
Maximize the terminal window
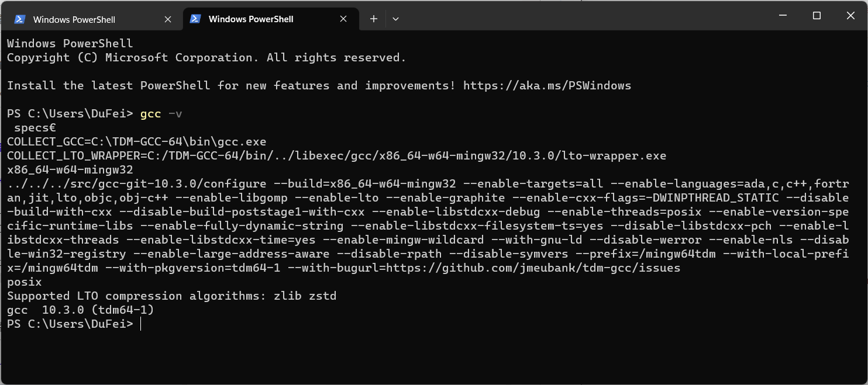[x=817, y=16]
